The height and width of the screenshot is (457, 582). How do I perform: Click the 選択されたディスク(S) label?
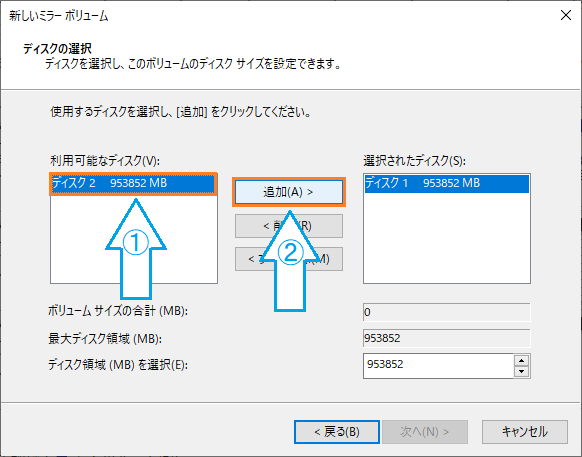coord(414,161)
